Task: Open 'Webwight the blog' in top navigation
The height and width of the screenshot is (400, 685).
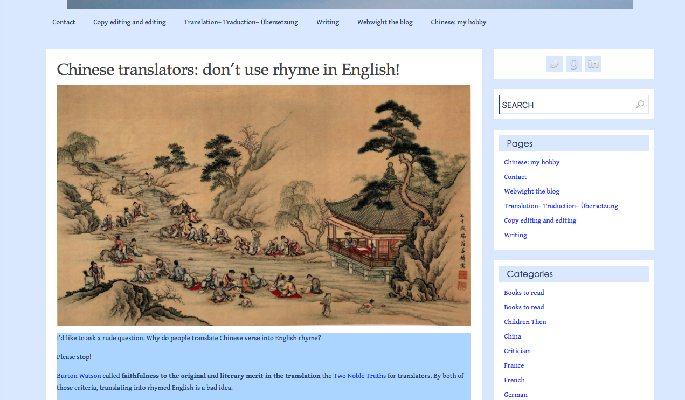Action: click(x=385, y=22)
